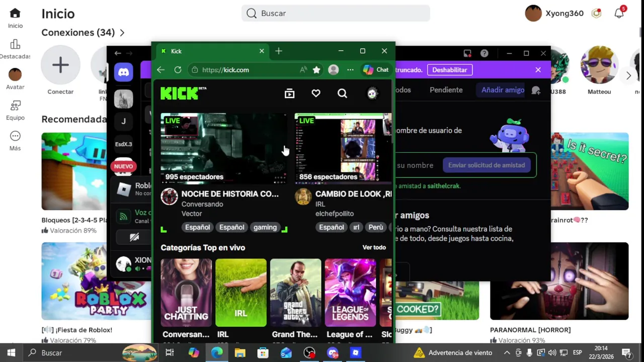Open PARANORMAL [HORROR] game thumbnail
This screenshot has width=644, height=362.
tap(559, 281)
